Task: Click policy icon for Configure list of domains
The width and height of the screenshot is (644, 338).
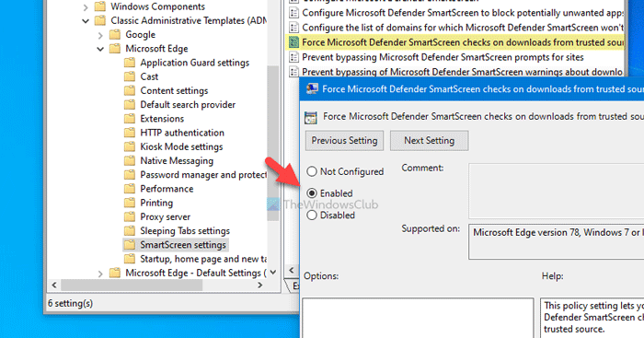Action: pyautogui.click(x=293, y=28)
